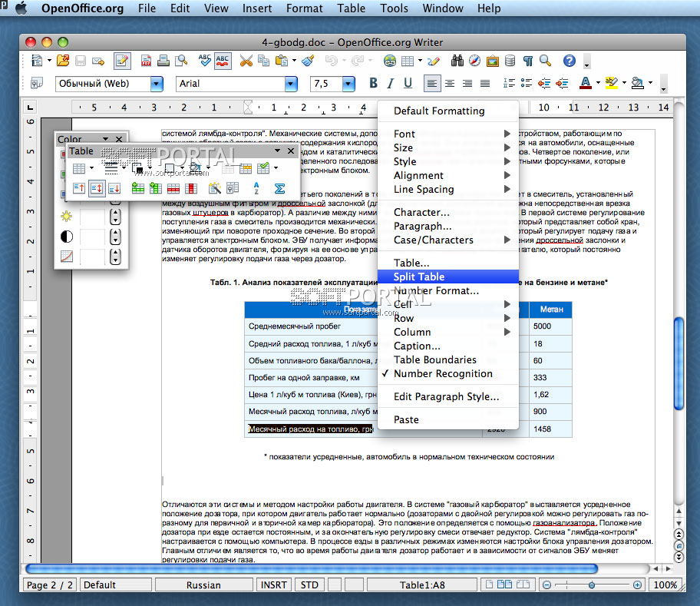Viewport: 700px width, 606px height.
Task: Open Table... properties from context menu
Action: tap(447, 263)
